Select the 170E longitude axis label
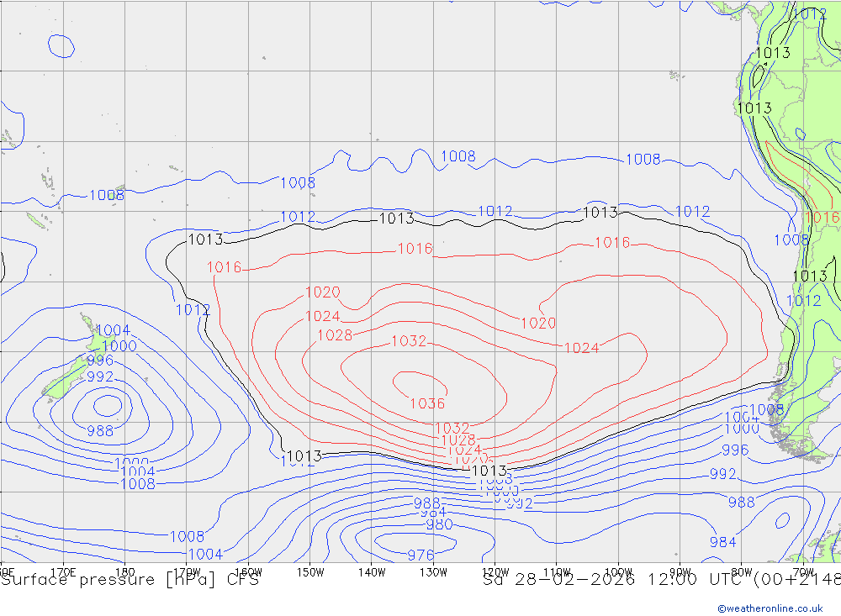Image resolution: width=841 pixels, height=616 pixels. 63,572
